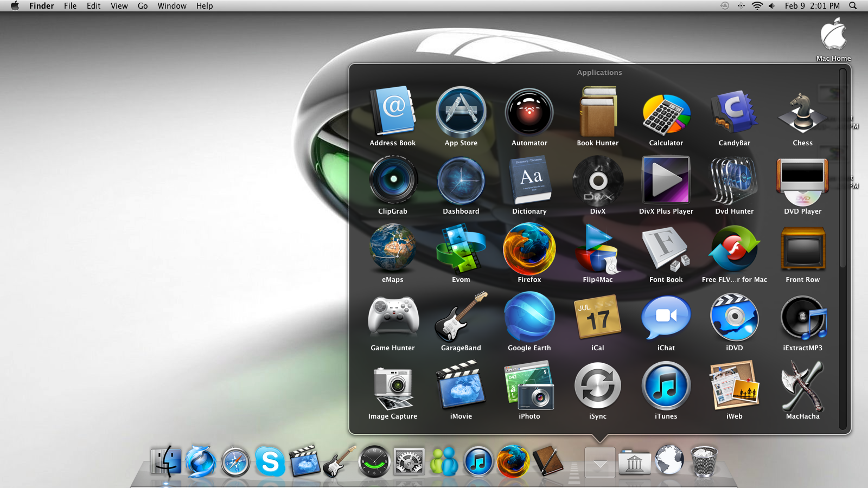Screen dimensions: 868x488
Task: Click the date and time in the menu bar
Action: [812, 5]
